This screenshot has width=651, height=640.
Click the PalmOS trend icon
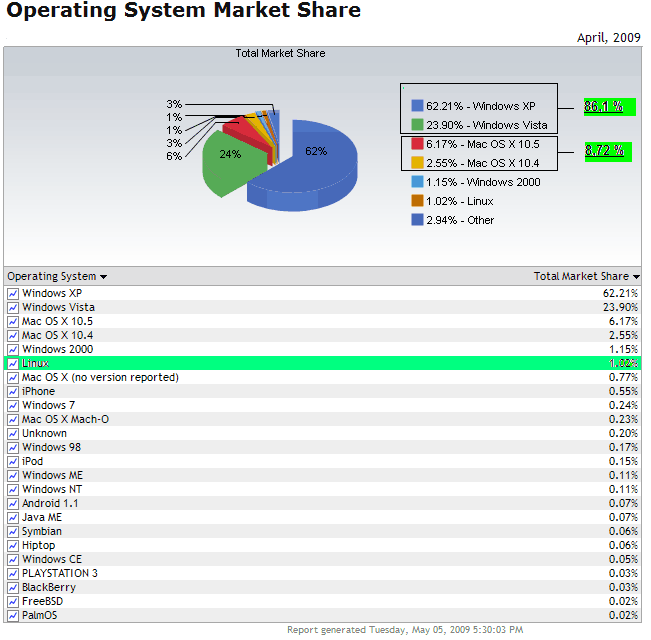[13, 616]
